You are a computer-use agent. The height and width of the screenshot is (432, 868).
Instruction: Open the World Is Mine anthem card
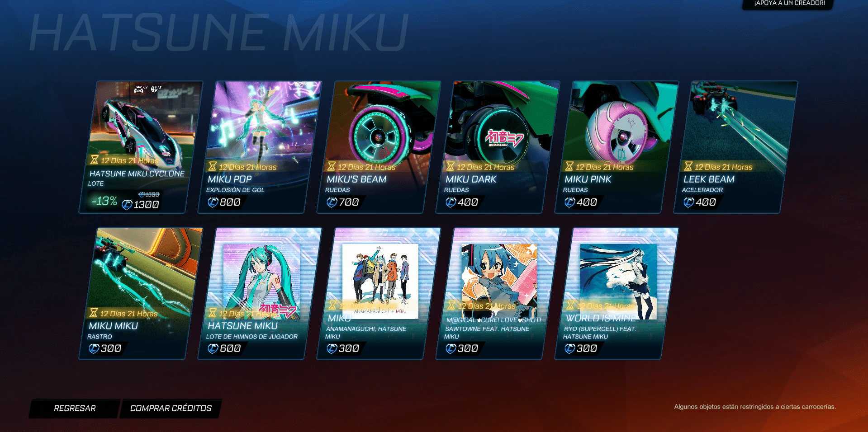617,293
